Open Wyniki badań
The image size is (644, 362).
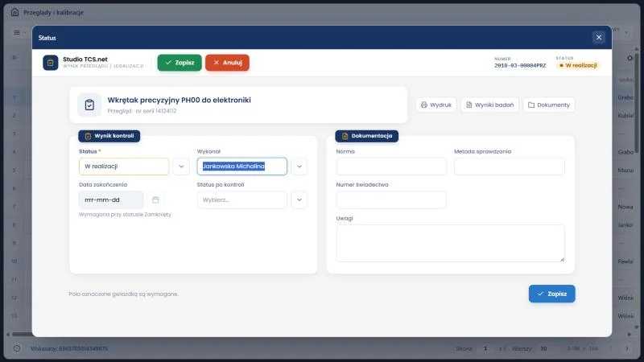pyautogui.click(x=489, y=105)
